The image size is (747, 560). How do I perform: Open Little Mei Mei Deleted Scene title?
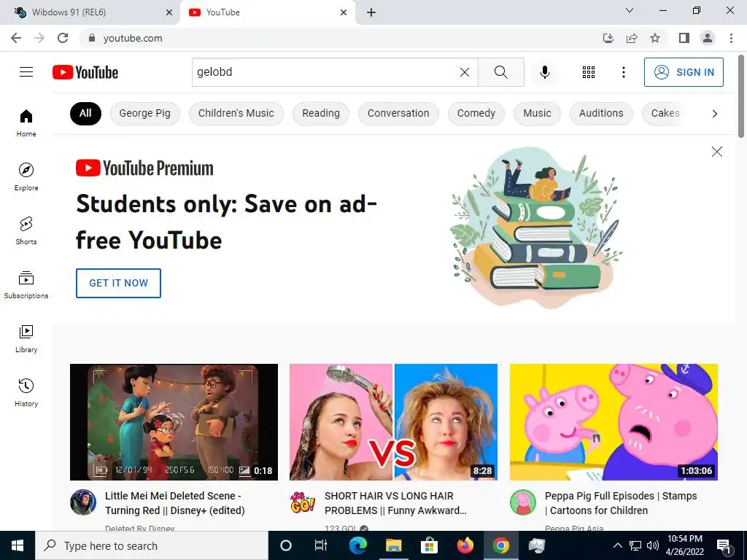click(x=175, y=503)
